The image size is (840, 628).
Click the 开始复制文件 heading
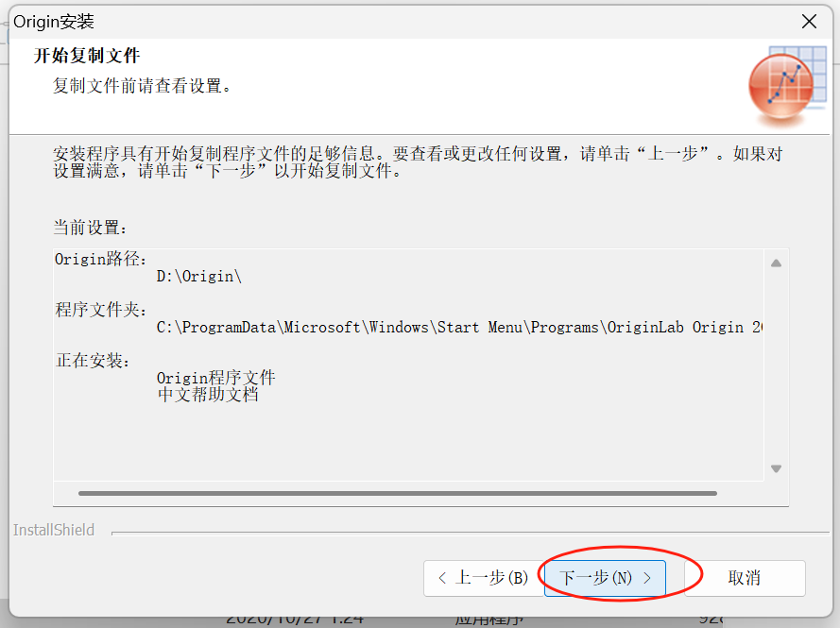pos(87,56)
